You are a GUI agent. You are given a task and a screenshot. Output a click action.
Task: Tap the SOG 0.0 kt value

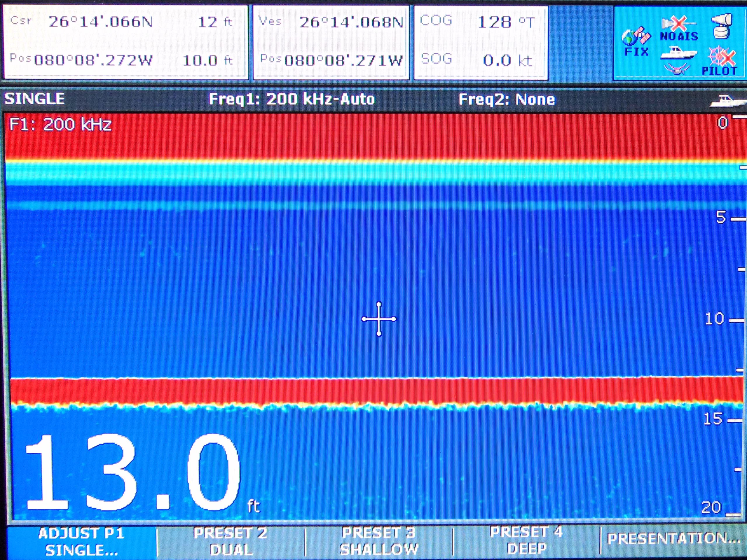pos(507,61)
